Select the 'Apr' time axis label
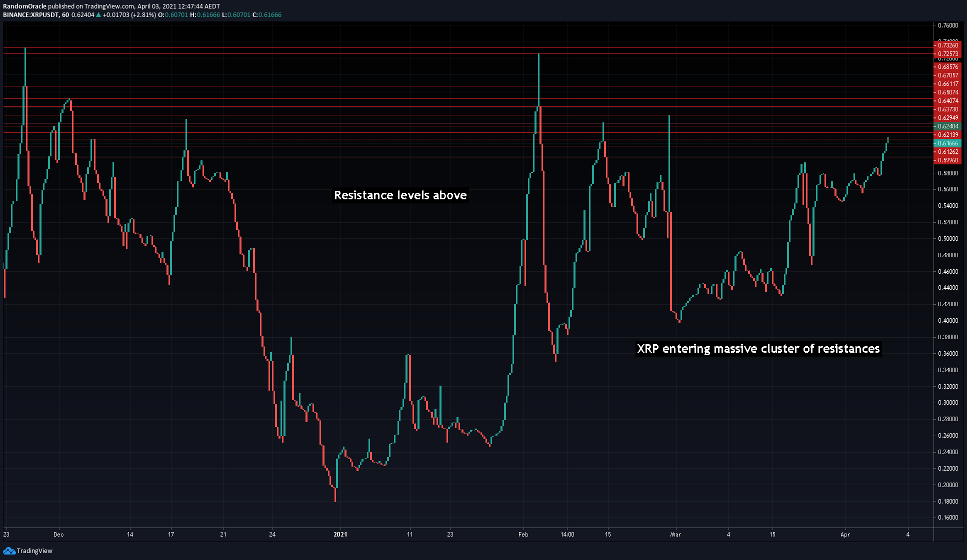This screenshot has height=560, width=967. 845,535
